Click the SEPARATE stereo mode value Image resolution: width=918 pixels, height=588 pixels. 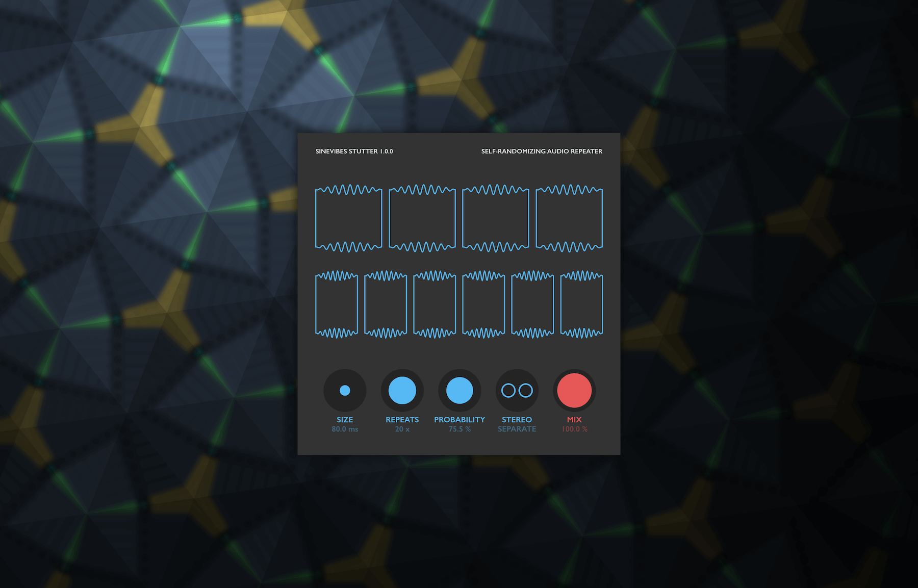click(x=517, y=429)
